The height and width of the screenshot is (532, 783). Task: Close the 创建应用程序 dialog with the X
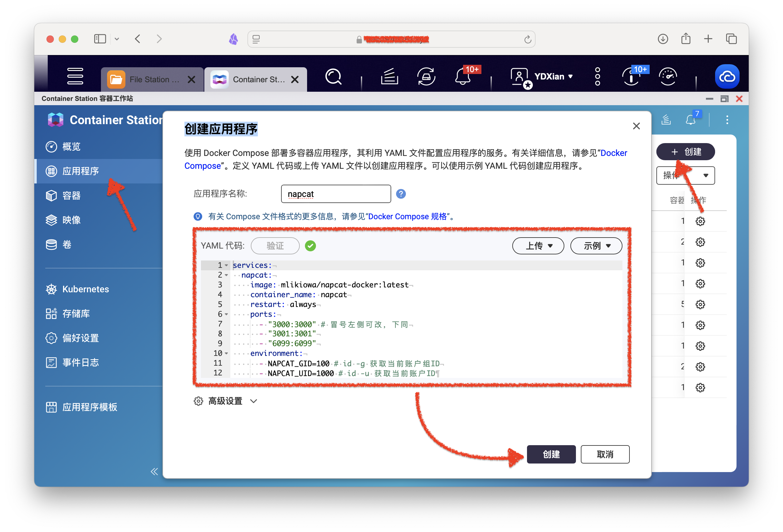pos(636,126)
